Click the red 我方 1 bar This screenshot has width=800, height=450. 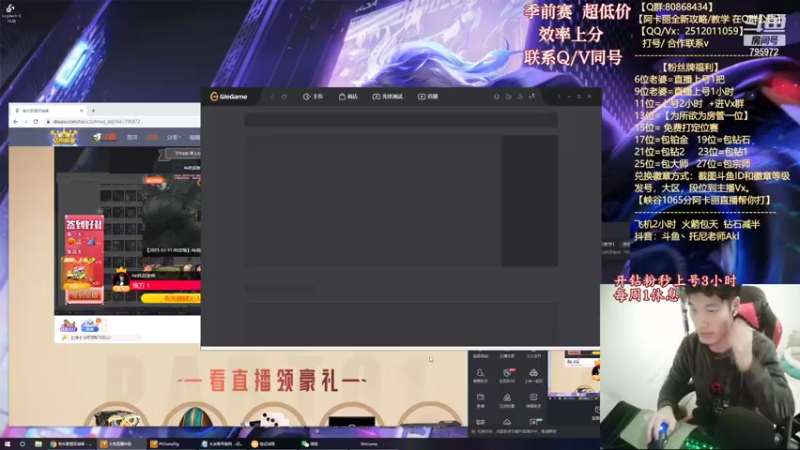point(165,285)
